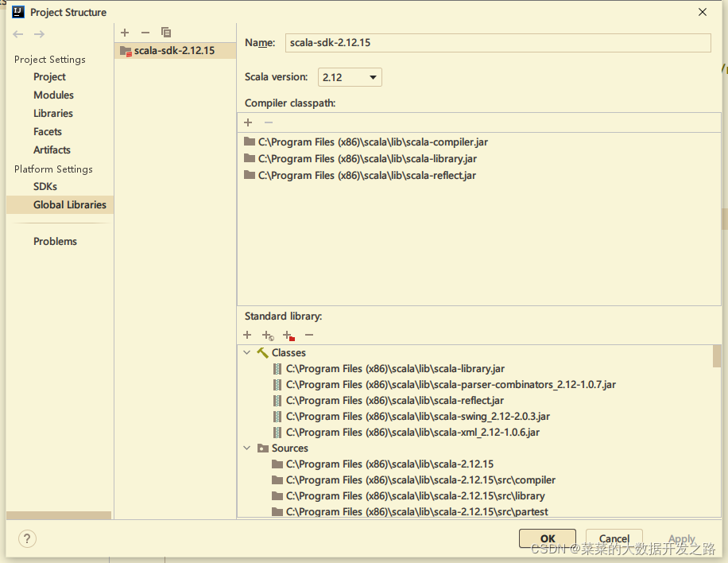Open Libraries settings page
Image resolution: width=728 pixels, height=563 pixels.
[x=53, y=114]
